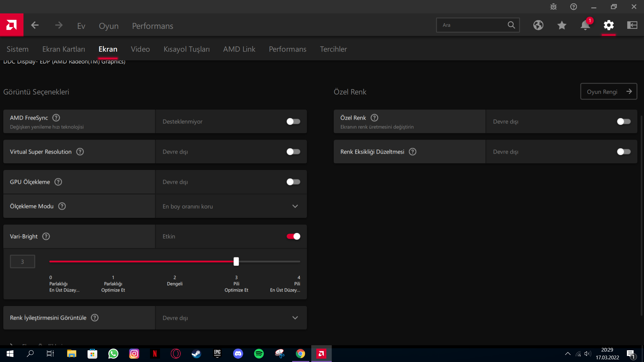Open Spotify from the taskbar
This screenshot has width=644, height=362.
tap(259, 354)
